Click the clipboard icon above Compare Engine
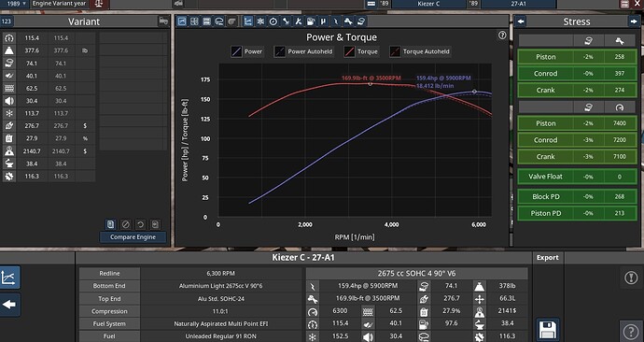The image size is (644, 342). coord(155,224)
